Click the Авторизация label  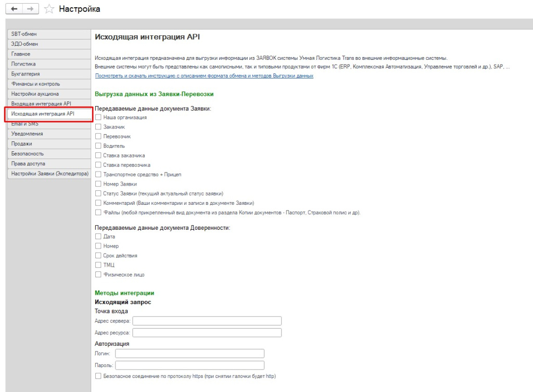point(112,344)
